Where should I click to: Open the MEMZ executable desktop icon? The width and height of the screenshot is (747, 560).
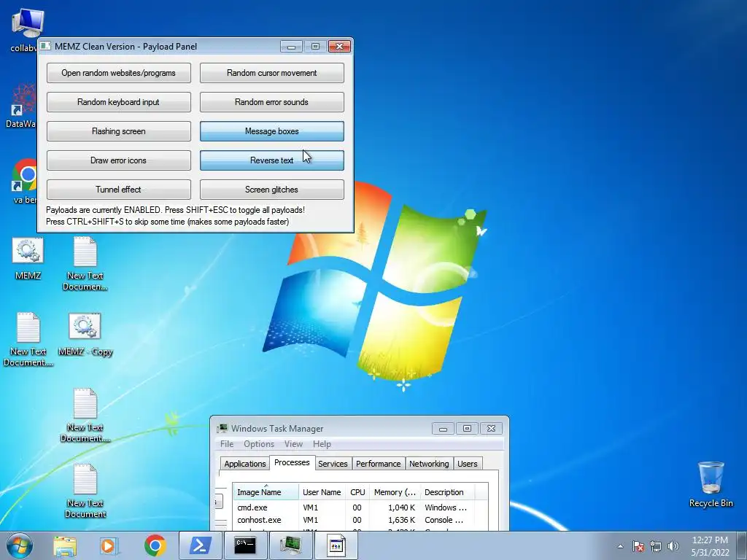pyautogui.click(x=28, y=258)
